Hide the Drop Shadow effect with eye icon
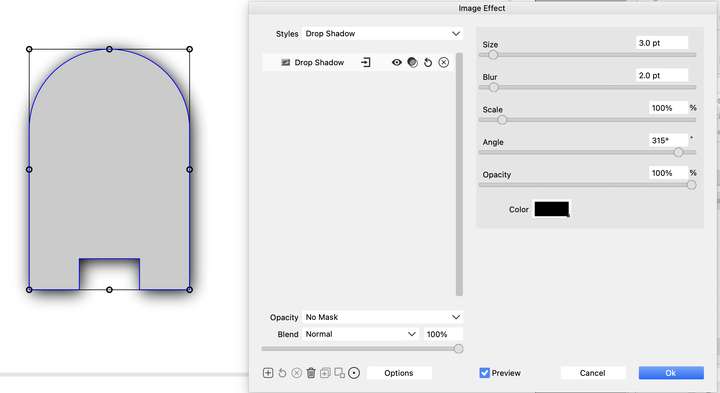This screenshot has width=720, height=393. click(x=397, y=62)
